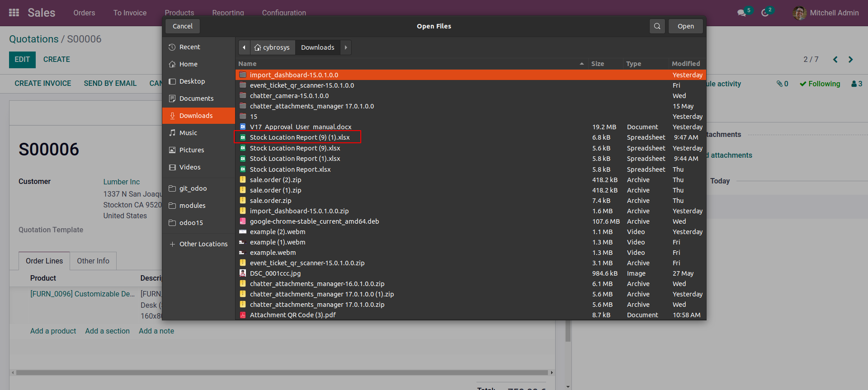Navigate forward in the path bar
The width and height of the screenshot is (868, 390).
point(346,47)
